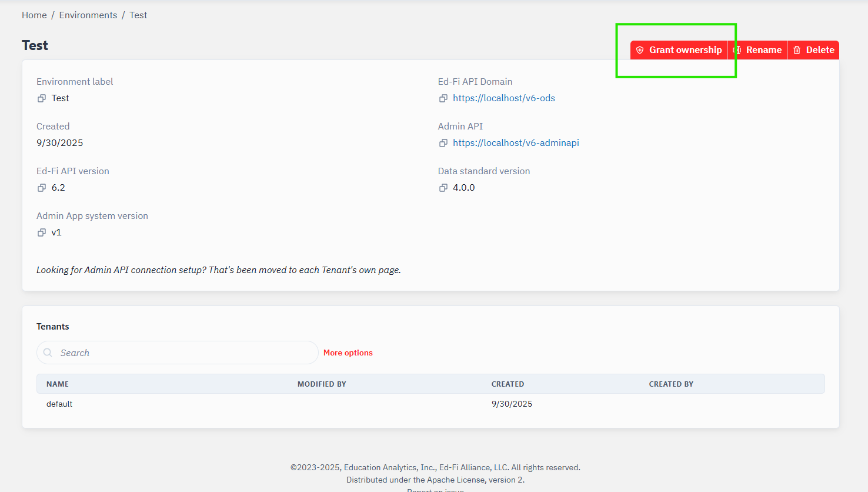868x492 pixels.
Task: Expand More options for Tenants search
Action: pos(348,353)
